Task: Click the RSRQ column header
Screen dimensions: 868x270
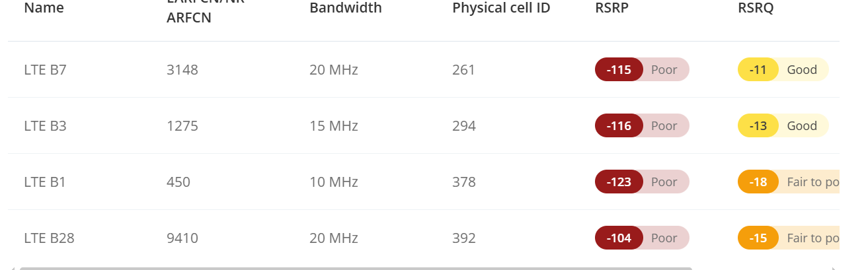Action: [755, 9]
